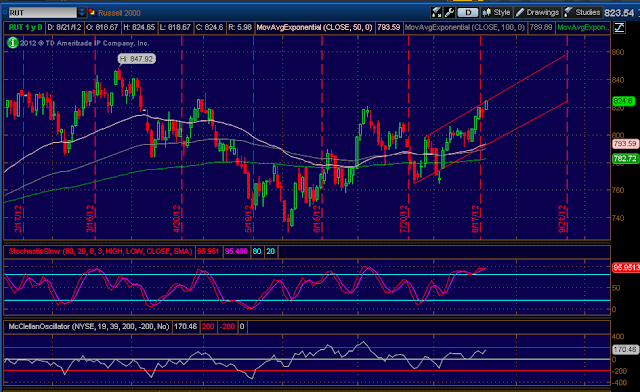Expand the RUT symbol dropdown arrow

(82, 13)
